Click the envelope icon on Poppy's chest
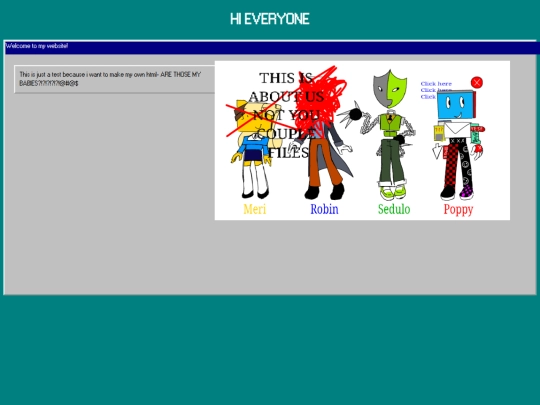 (457, 130)
